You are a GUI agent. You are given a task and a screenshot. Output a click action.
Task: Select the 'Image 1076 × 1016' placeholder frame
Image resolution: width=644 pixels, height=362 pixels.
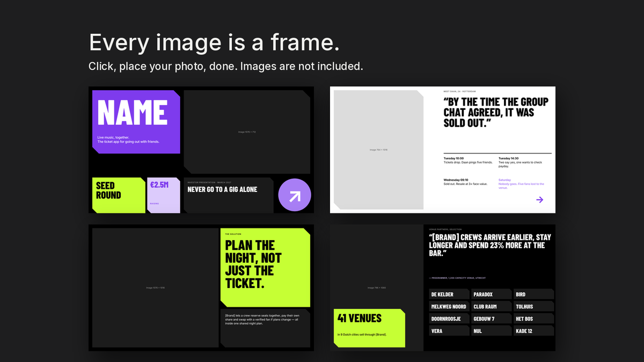[155, 287]
